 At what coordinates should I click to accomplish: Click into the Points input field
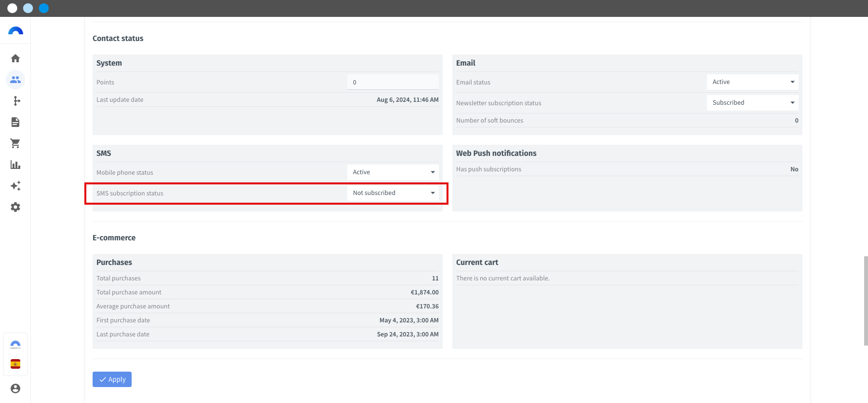393,82
